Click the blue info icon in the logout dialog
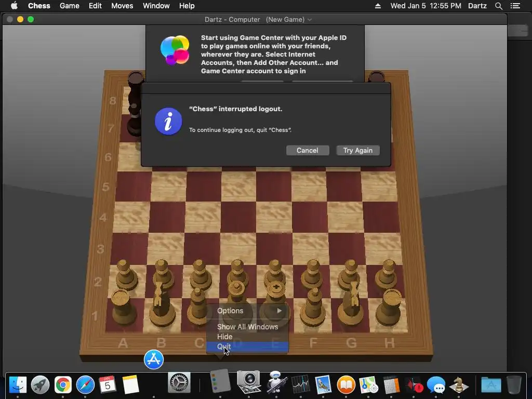This screenshot has height=399, width=532. (x=168, y=122)
